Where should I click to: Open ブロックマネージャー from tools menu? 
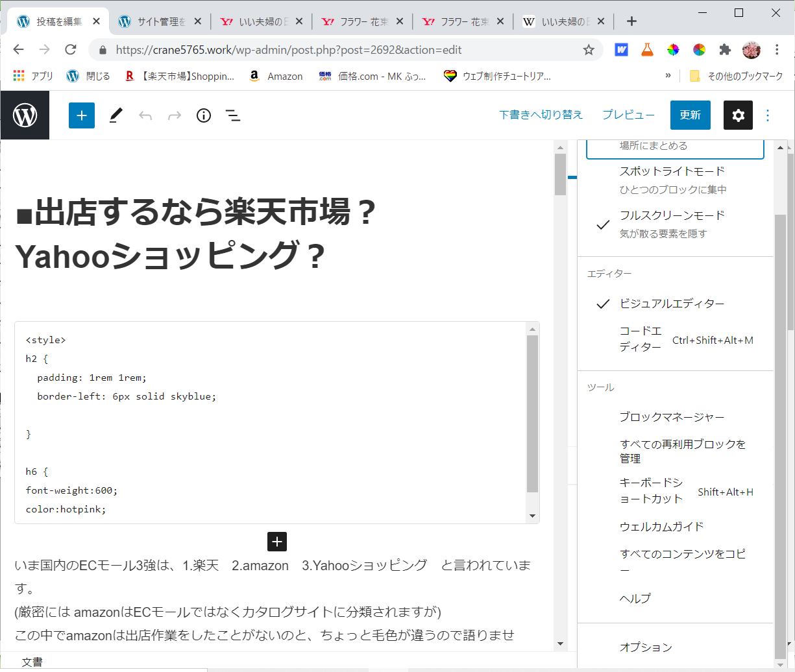pos(672,417)
